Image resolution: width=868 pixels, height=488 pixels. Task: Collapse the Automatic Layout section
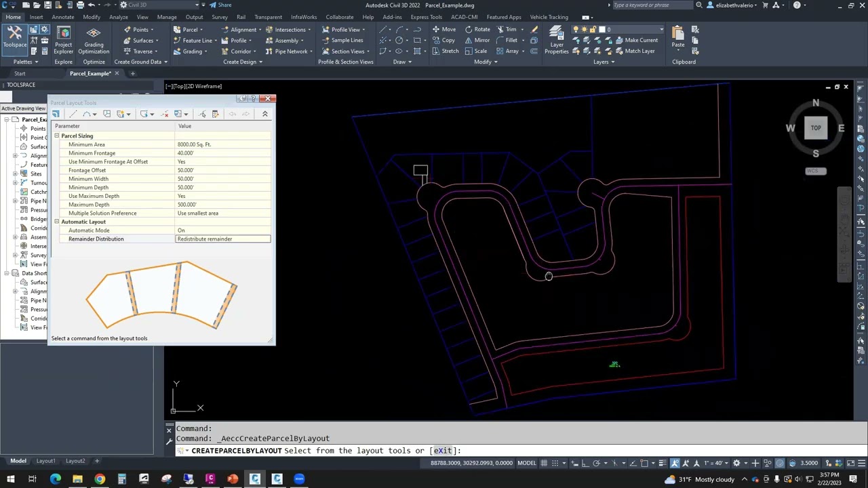coord(57,222)
